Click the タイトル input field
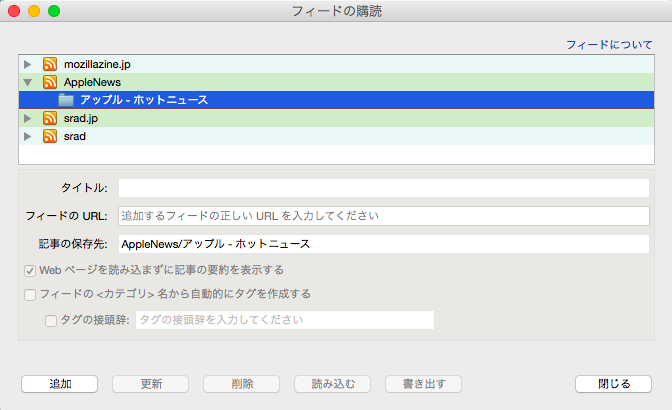 [384, 188]
